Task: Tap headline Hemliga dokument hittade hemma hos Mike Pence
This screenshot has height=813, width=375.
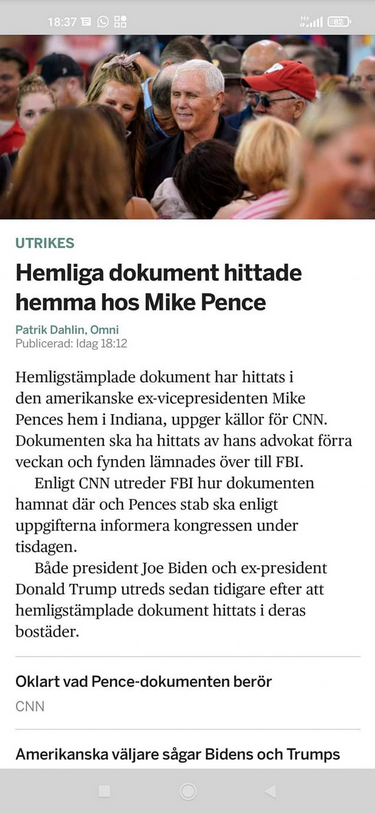Action: (159, 287)
